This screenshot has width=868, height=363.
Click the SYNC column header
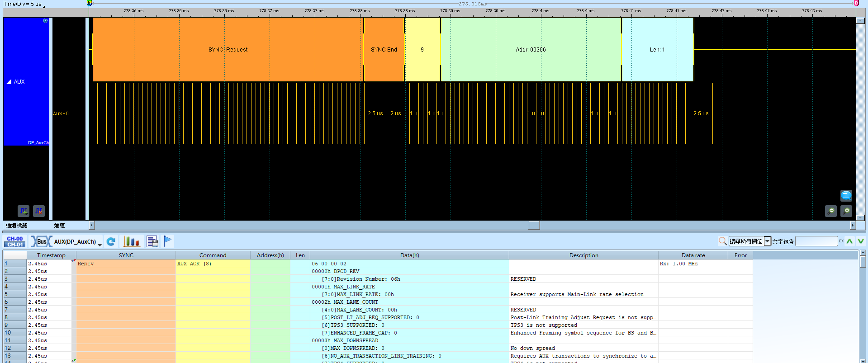point(126,255)
